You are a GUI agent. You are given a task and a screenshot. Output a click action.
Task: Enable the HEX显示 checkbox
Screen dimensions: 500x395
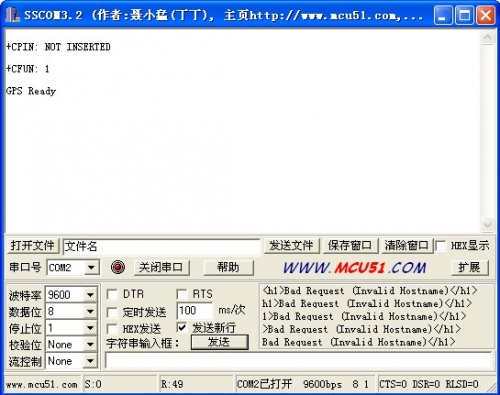point(441,246)
